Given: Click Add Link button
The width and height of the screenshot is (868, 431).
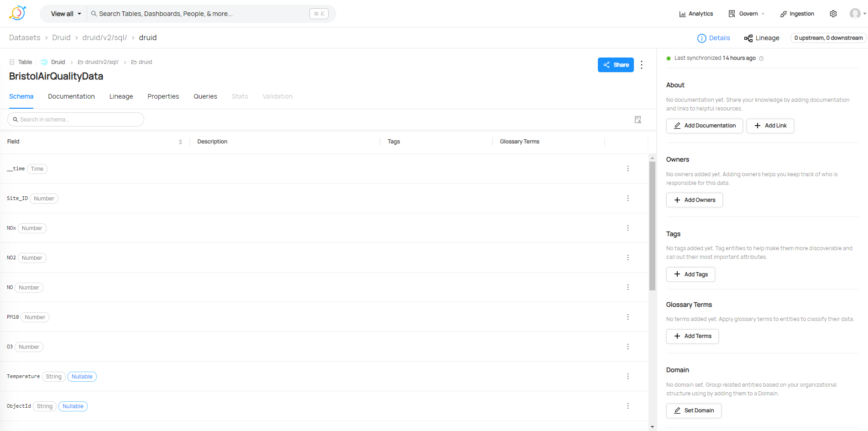Looking at the screenshot, I should (x=770, y=126).
